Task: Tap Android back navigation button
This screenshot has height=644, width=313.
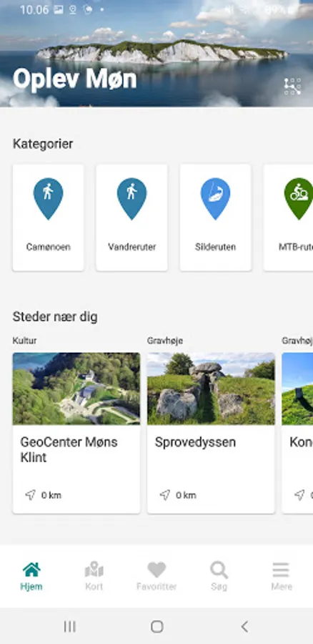Action: point(244,626)
